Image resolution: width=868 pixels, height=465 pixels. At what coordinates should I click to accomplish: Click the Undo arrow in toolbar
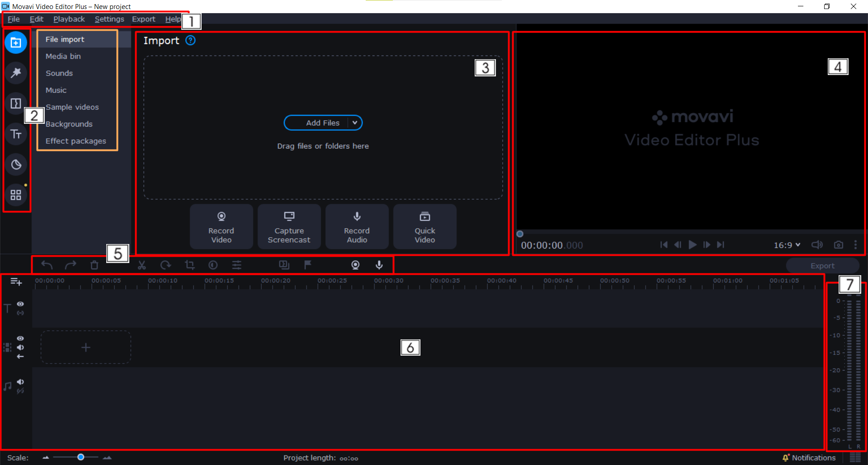click(x=47, y=265)
